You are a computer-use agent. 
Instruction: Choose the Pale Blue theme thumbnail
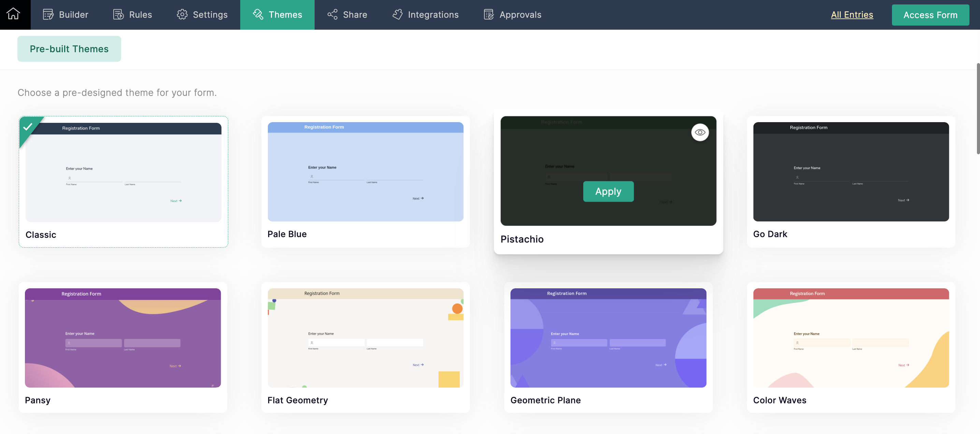[x=365, y=172]
